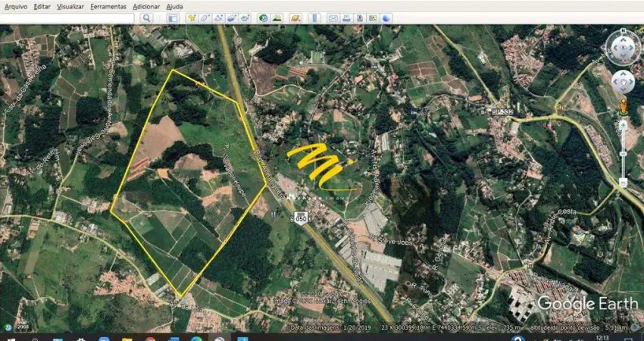The height and width of the screenshot is (341, 644).
Task: Open the Visualizar menu
Action: tap(70, 7)
